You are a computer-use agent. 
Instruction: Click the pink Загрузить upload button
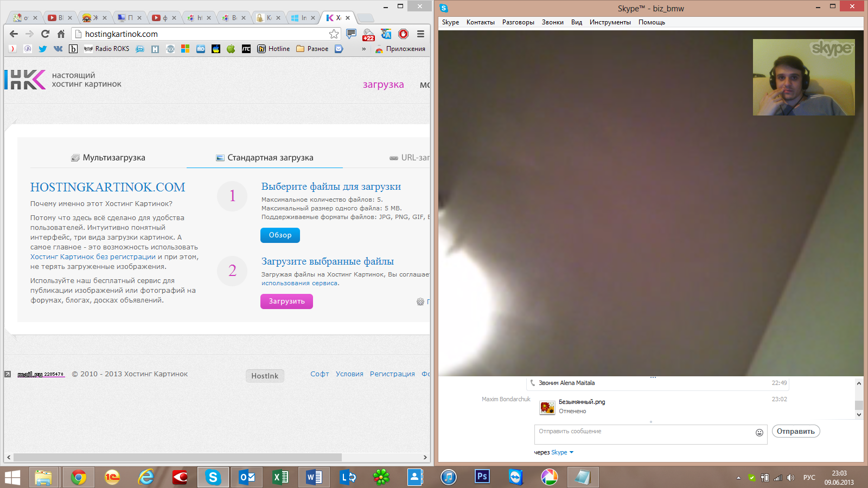tap(286, 301)
